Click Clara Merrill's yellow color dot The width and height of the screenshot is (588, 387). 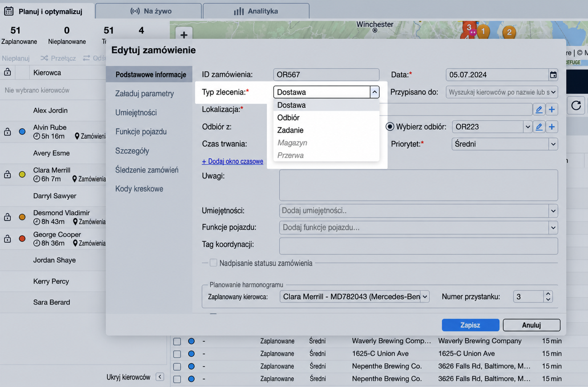tap(22, 174)
